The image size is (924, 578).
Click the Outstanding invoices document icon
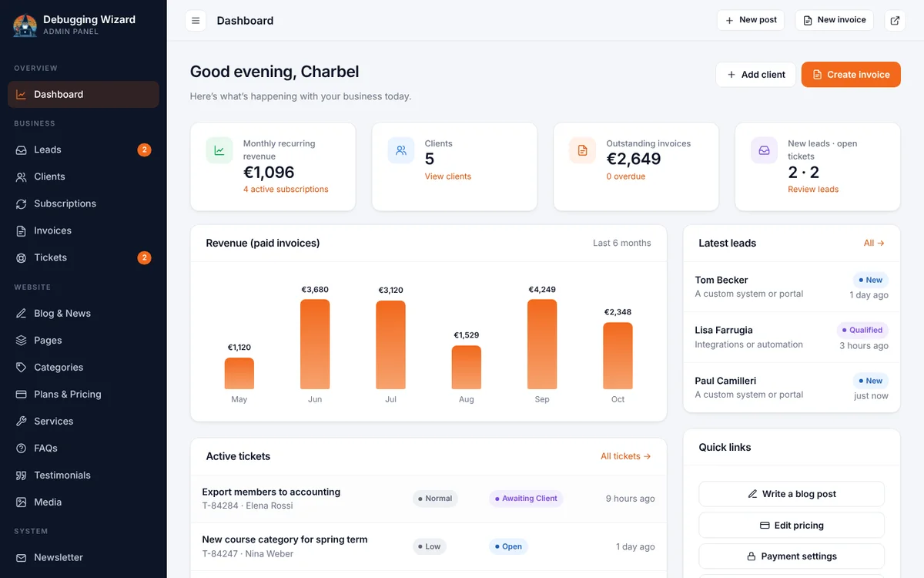pos(583,150)
